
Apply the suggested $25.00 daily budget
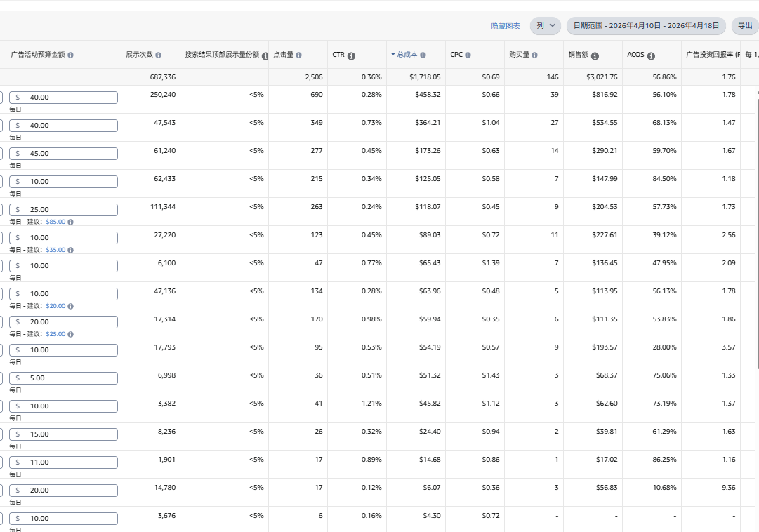tap(55, 334)
